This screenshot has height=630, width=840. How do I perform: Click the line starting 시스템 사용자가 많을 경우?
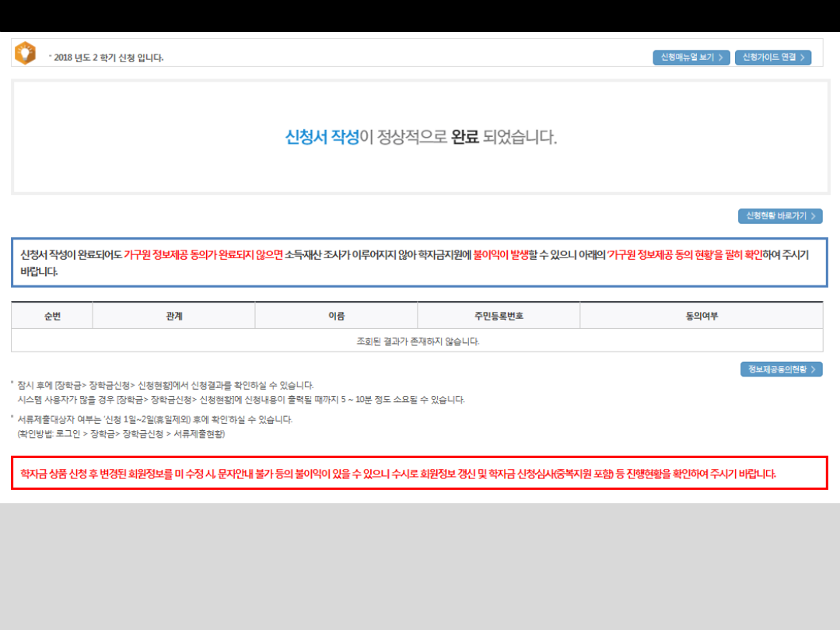click(241, 400)
